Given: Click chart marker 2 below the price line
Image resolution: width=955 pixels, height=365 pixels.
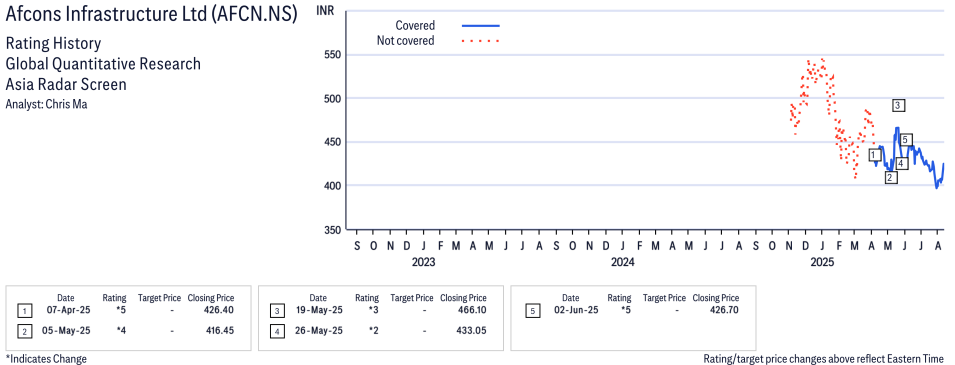Looking at the screenshot, I should [x=890, y=178].
